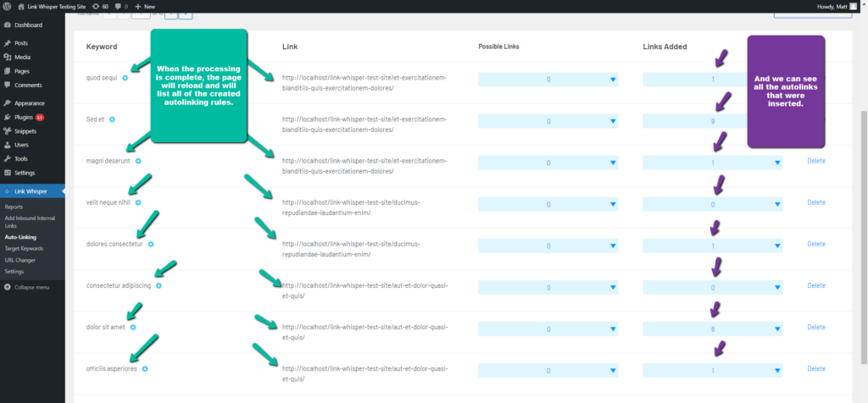868x403 pixels.
Task: Click the Snippets scissors icon
Action: 7,131
